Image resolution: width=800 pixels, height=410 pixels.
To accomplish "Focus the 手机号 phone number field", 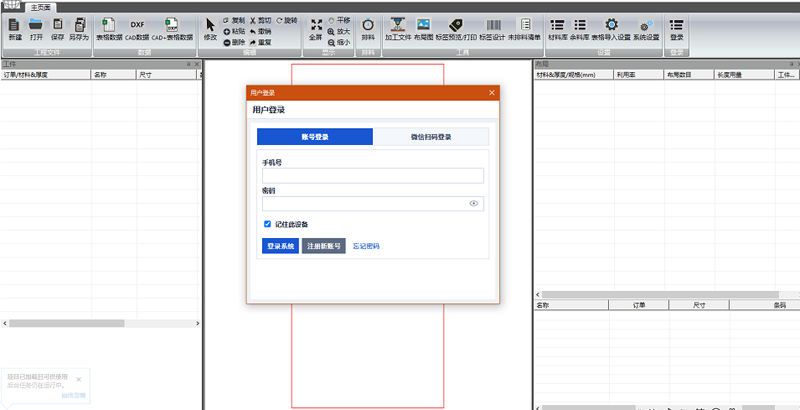I will [373, 176].
